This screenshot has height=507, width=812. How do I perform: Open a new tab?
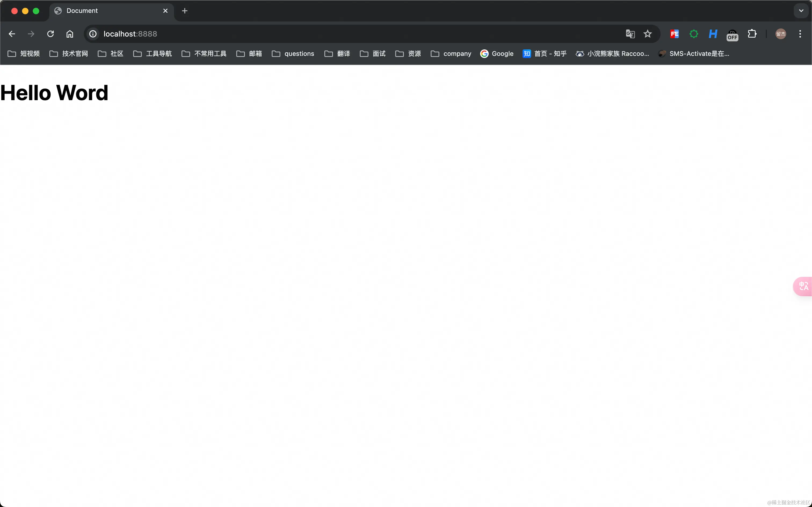tap(184, 11)
